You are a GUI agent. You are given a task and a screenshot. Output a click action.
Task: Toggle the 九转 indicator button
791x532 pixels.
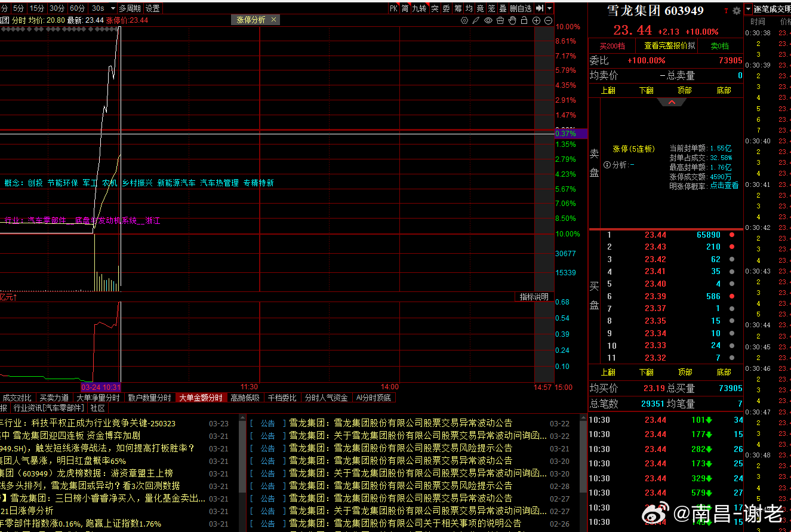[420, 8]
